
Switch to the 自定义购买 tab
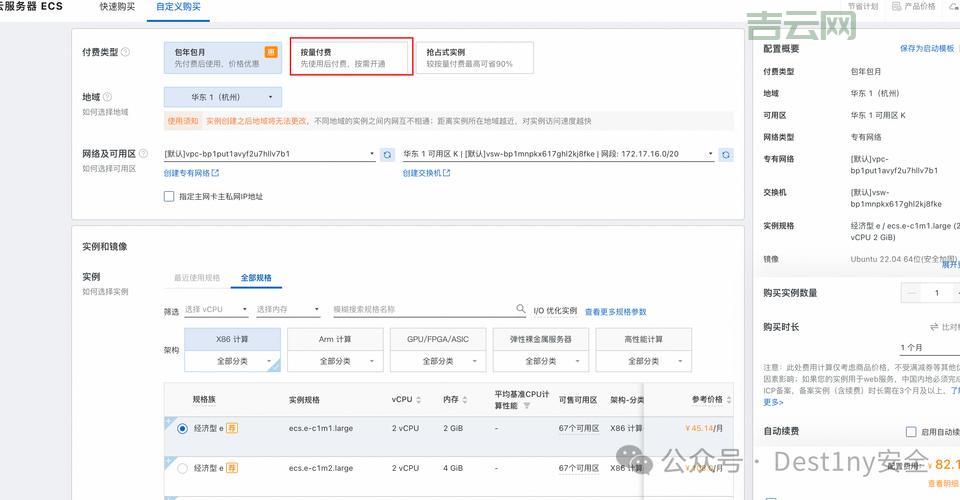tap(178, 7)
